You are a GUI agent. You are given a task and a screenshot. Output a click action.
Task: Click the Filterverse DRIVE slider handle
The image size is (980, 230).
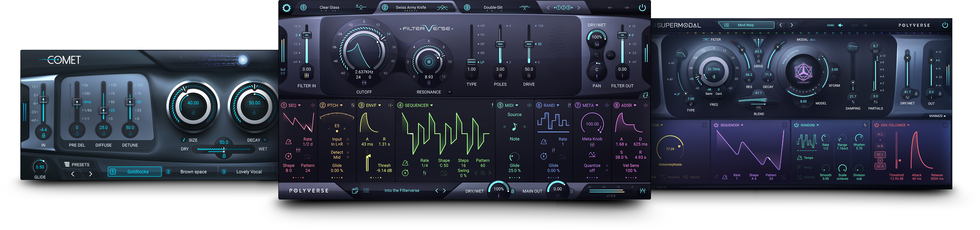(x=529, y=44)
